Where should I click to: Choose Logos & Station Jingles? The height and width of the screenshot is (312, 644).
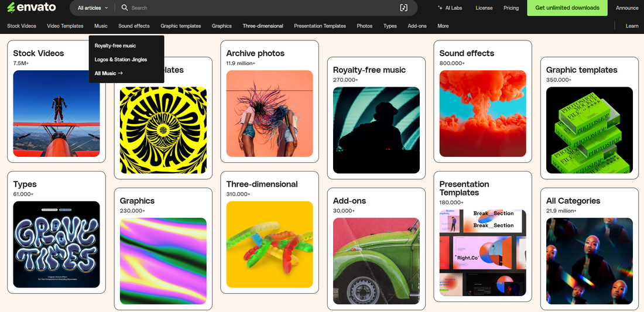(x=121, y=60)
